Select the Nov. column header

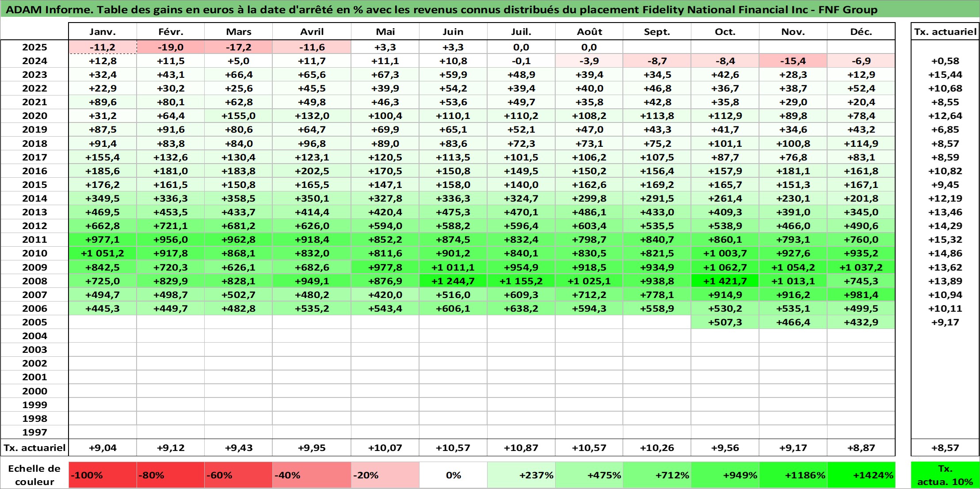coord(793,32)
